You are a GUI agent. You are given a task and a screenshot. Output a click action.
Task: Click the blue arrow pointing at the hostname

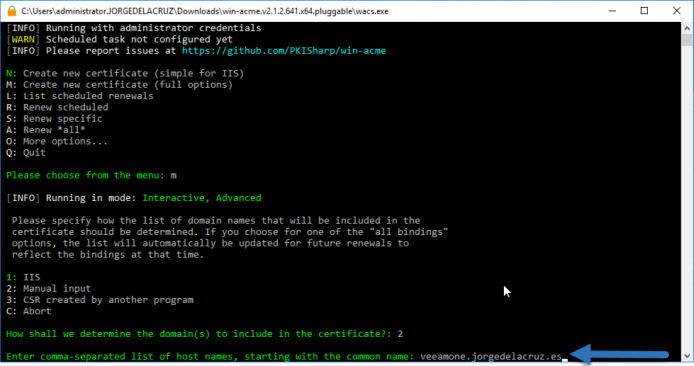[619, 354]
